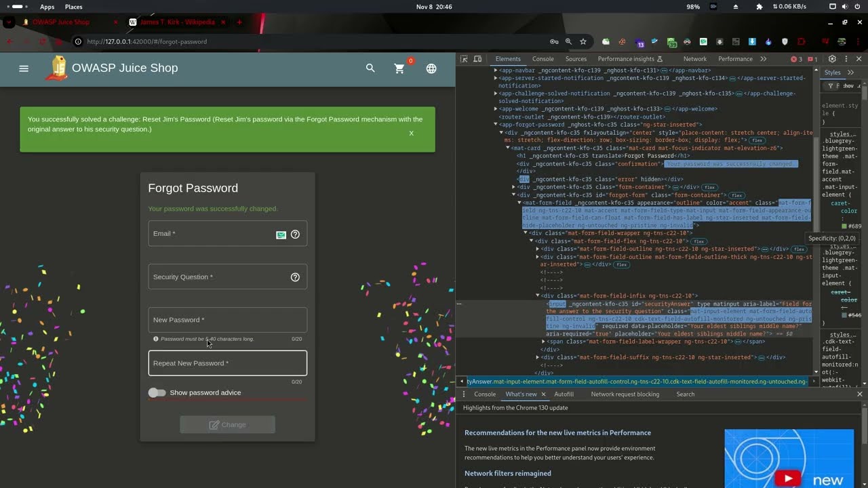Open the password key icon
Screen dimensions: 868x488
point(554,42)
